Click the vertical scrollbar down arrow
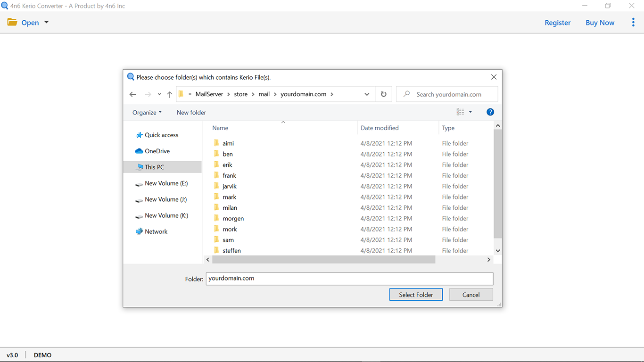The image size is (644, 362). point(498,251)
